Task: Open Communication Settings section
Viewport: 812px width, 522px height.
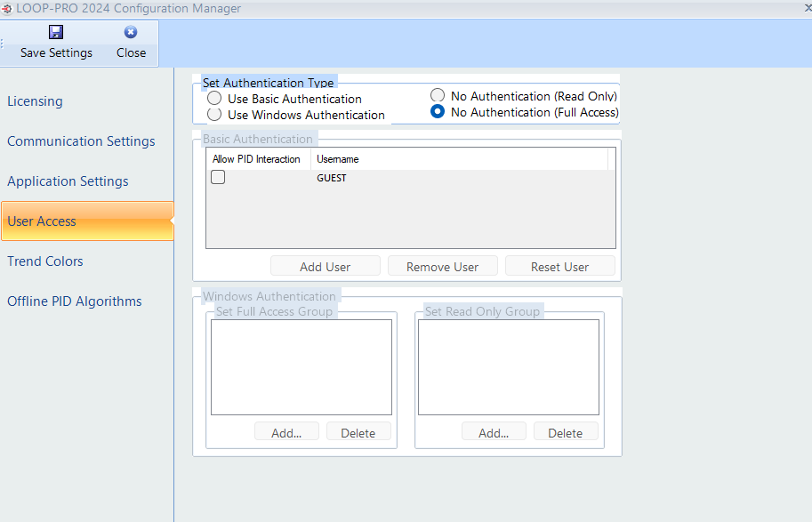Action: 81,141
